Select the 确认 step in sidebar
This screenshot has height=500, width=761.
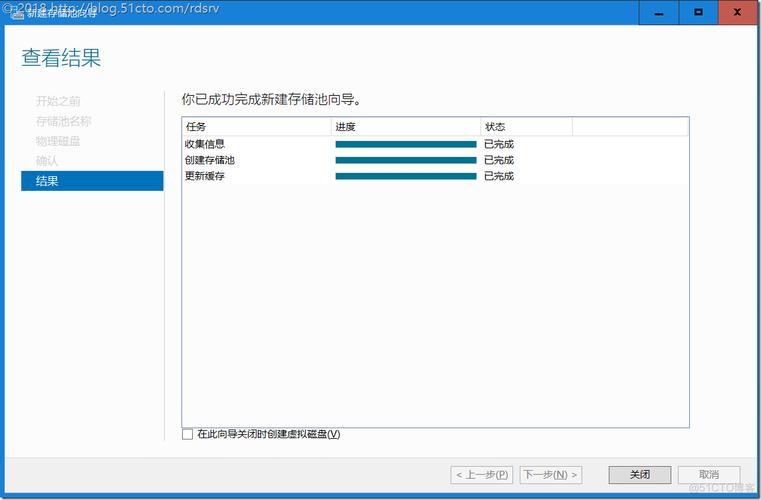tap(47, 161)
